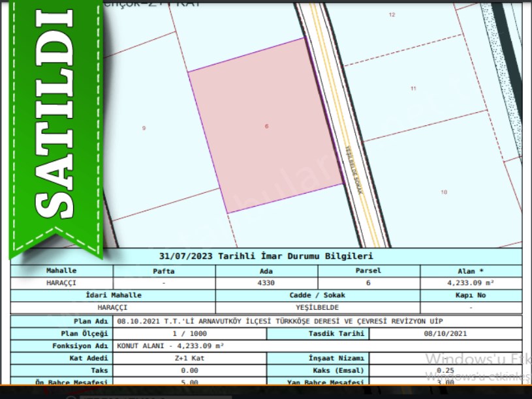This screenshot has height=399, width=532.
Task: Click the Tasdik Tarihi 08/10/2021 value
Action: click(445, 334)
